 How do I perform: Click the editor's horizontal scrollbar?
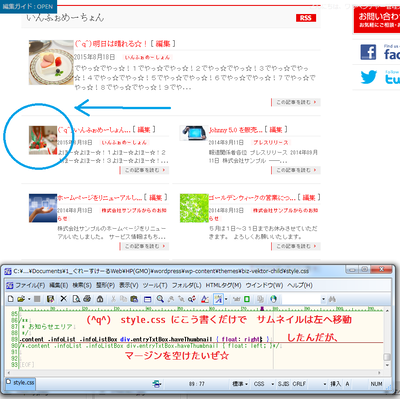[194, 372]
